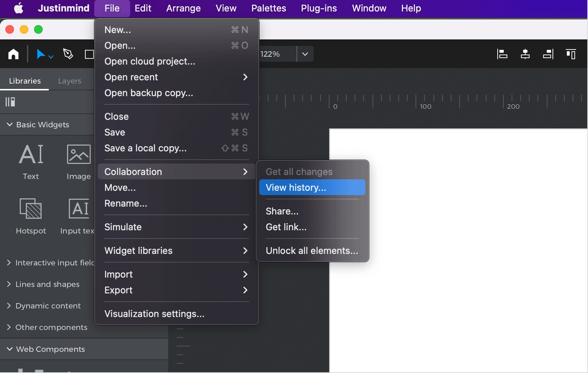Image resolution: width=588 pixels, height=373 pixels.
Task: Open the Widget libraries submenu
Action: tap(176, 251)
